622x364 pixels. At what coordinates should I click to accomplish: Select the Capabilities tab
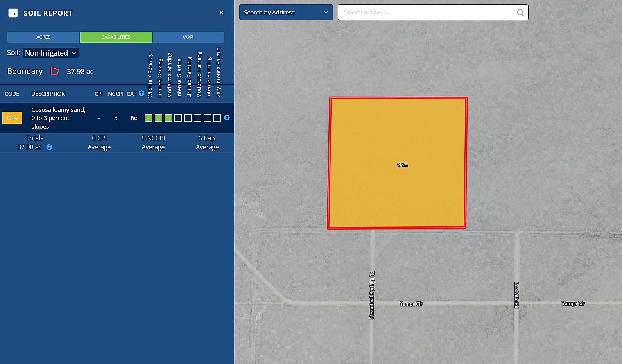pos(116,37)
